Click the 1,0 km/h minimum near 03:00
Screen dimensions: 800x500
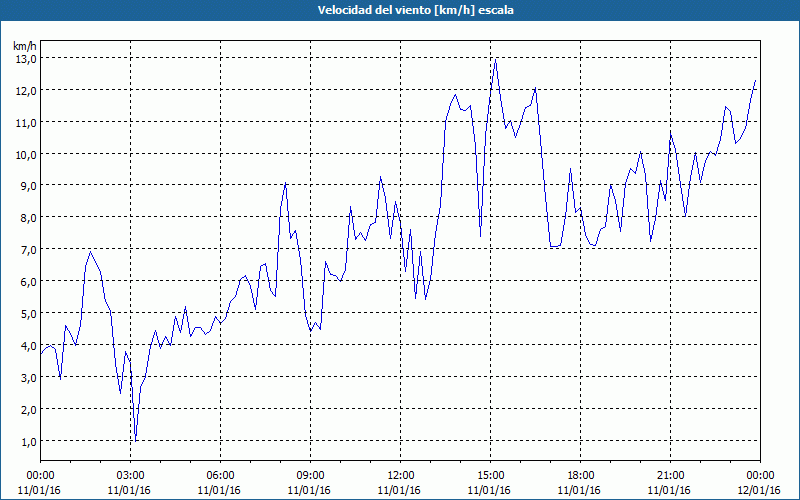(x=136, y=440)
